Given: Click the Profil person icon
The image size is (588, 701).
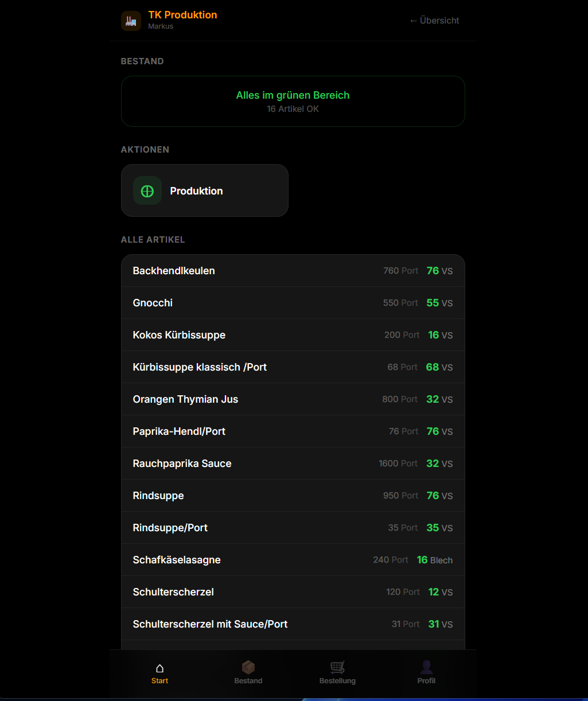Looking at the screenshot, I should (426, 667).
